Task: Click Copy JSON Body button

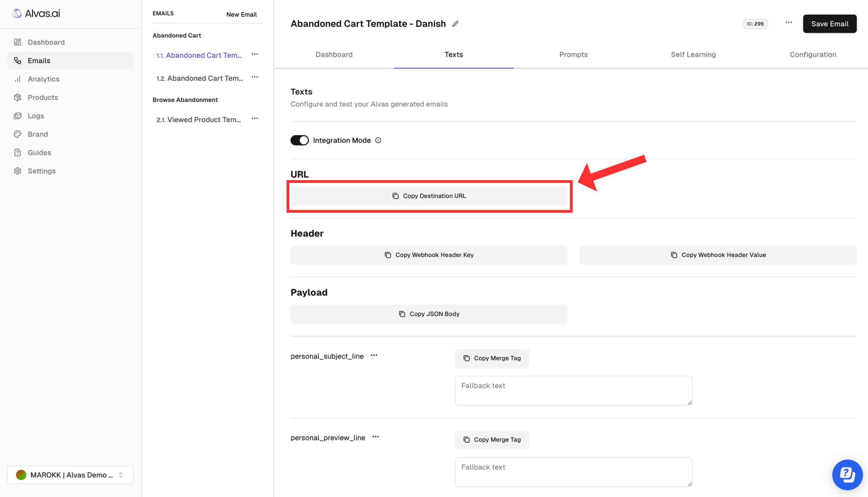Action: pos(429,314)
